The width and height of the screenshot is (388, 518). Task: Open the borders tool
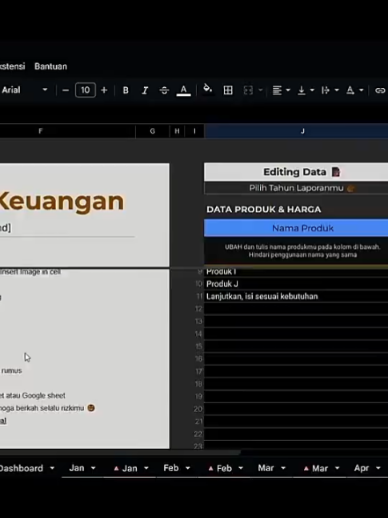click(x=228, y=90)
